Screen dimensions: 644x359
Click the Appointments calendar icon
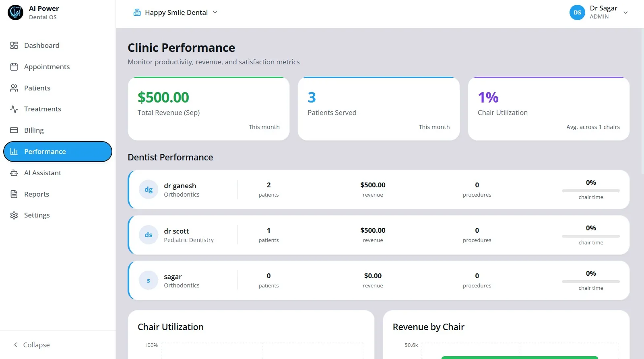pos(14,67)
